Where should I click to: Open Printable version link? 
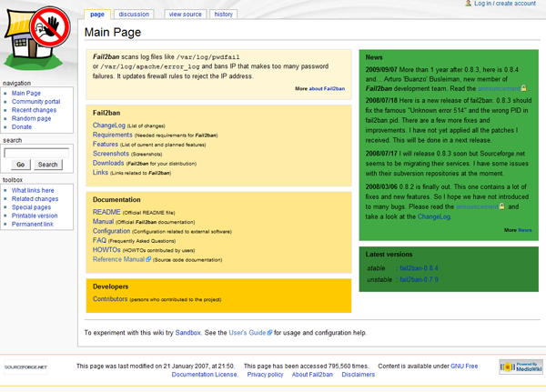(x=35, y=216)
